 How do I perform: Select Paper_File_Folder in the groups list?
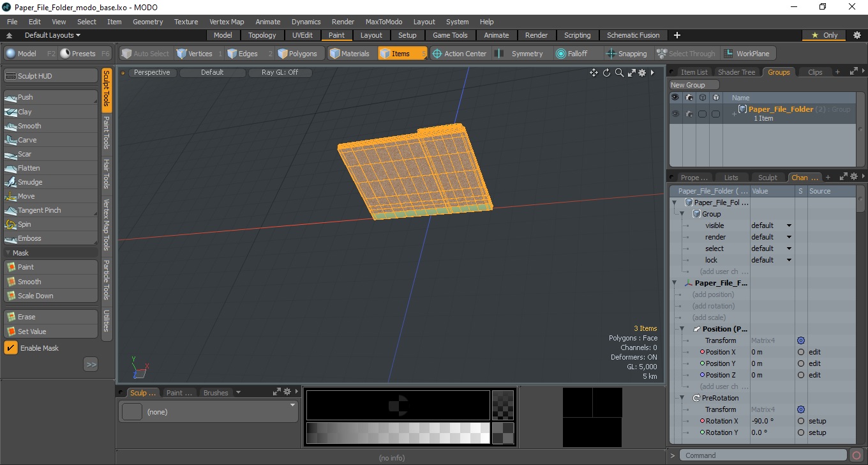click(781, 109)
